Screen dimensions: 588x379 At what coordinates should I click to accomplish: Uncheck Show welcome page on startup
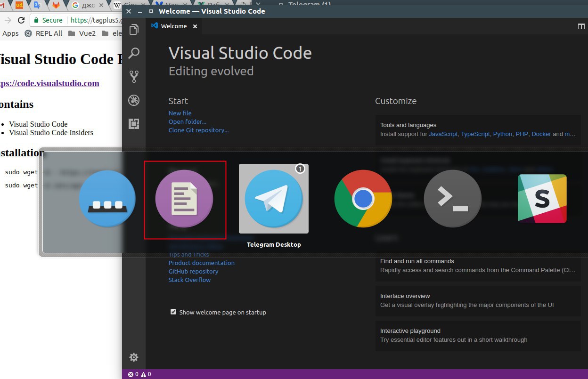tap(173, 312)
